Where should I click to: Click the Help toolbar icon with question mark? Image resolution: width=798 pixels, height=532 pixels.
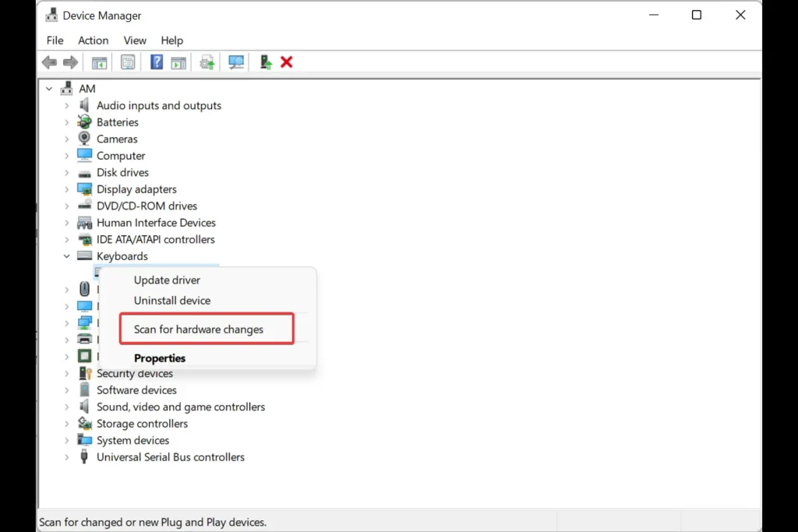pyautogui.click(x=157, y=62)
